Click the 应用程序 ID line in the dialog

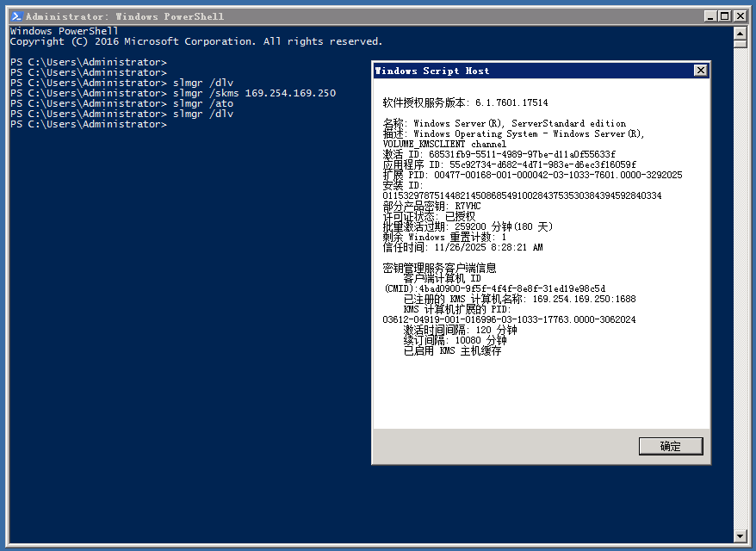pos(510,164)
